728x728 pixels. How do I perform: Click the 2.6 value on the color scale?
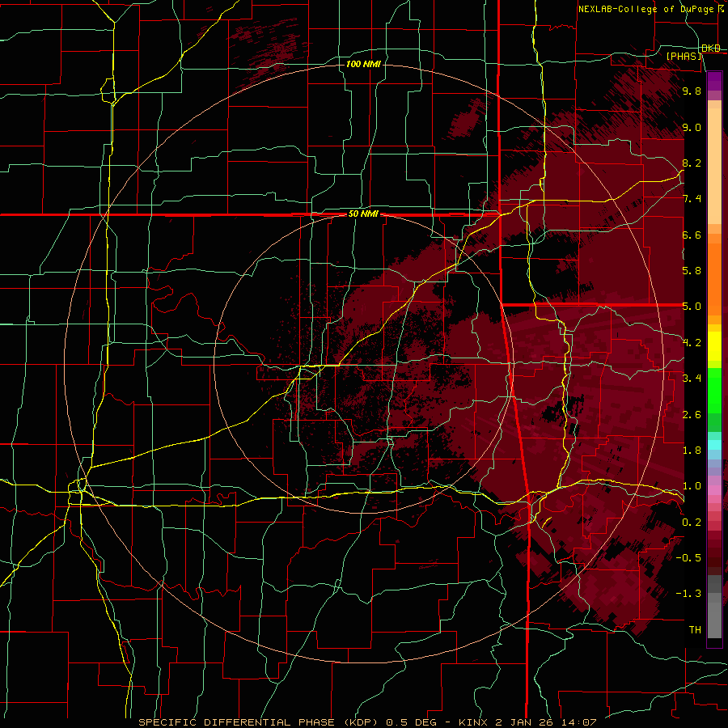coord(692,415)
